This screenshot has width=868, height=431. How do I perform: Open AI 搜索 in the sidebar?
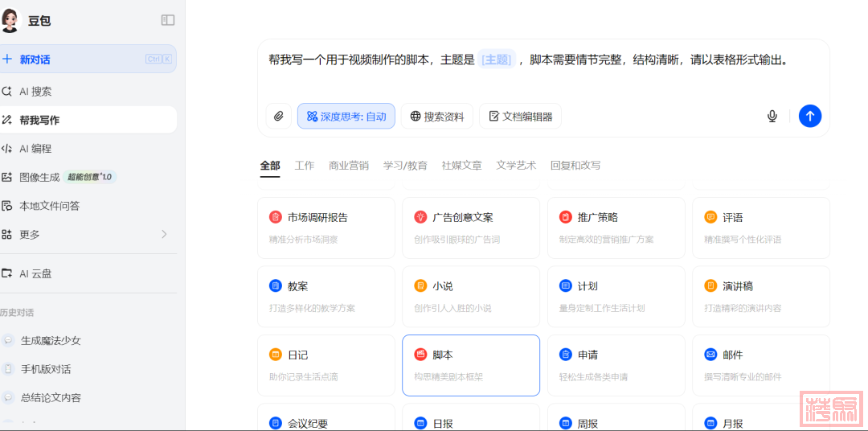tap(88, 92)
